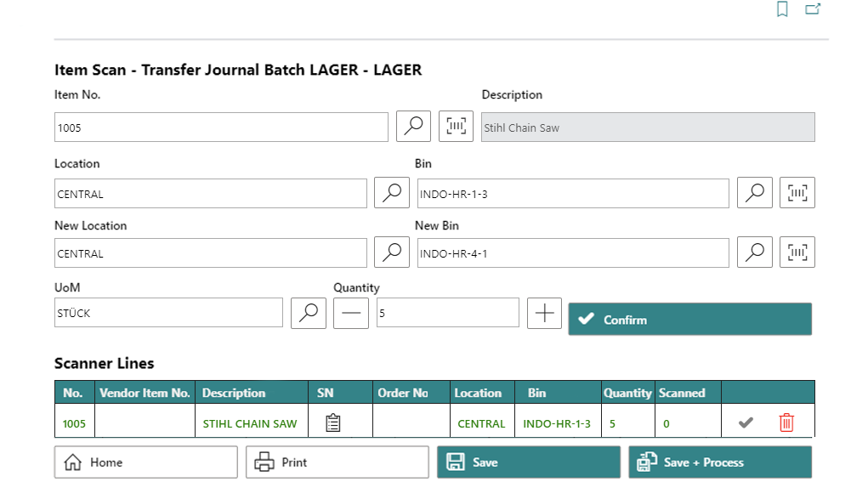Increase quantity with plus button
The height and width of the screenshot is (499, 868).
point(545,313)
